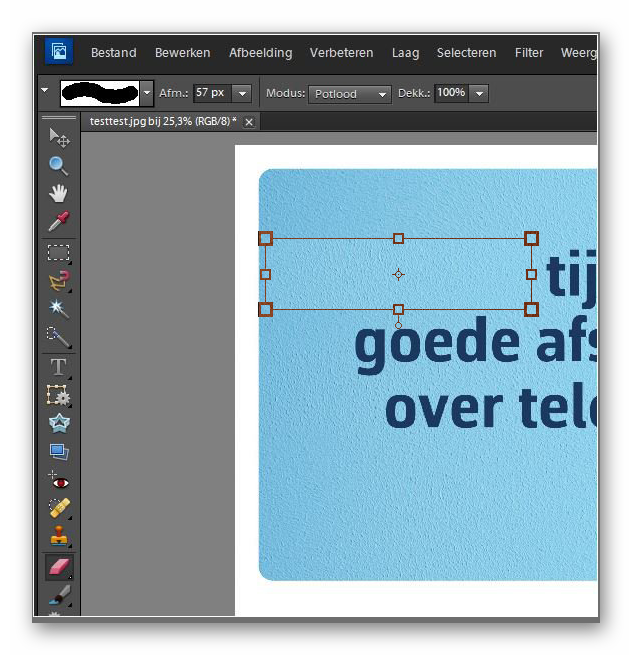Choose the Magnetic Lasso tool
The height and width of the screenshot is (655, 632).
click(x=59, y=281)
